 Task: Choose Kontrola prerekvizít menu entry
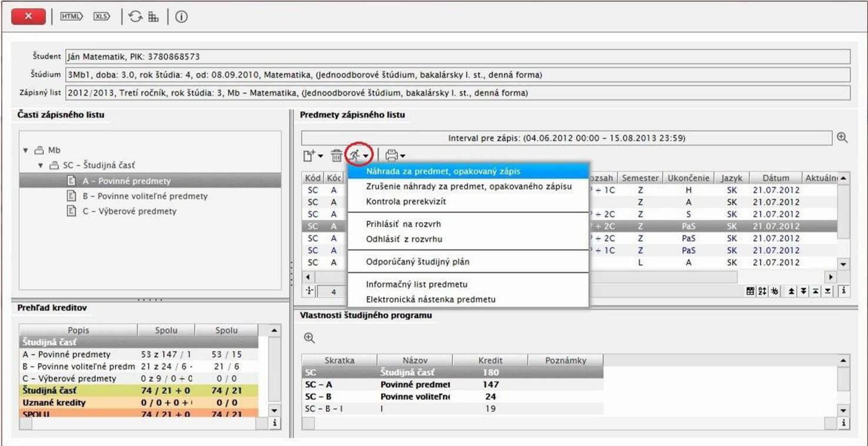pyautogui.click(x=406, y=201)
